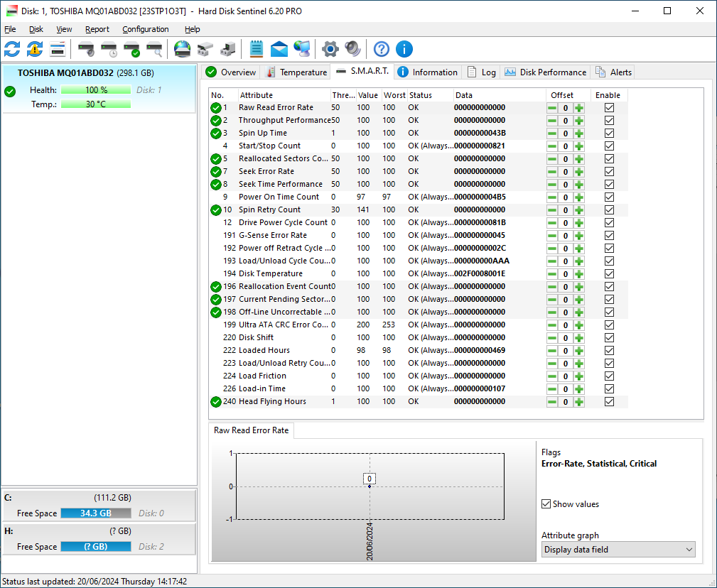The width and height of the screenshot is (717, 588).
Task: Switch to the Alerts tab
Action: (614, 72)
